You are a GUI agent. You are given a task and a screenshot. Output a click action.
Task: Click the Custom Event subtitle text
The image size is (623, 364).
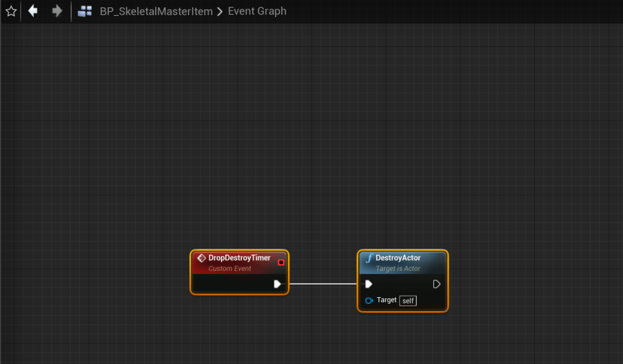tap(229, 269)
